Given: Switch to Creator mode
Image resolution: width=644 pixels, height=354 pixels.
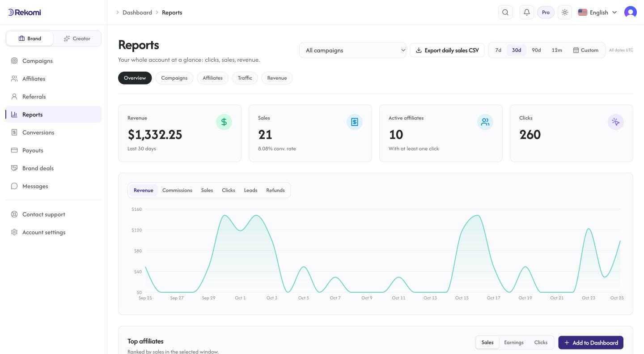Looking at the screenshot, I should pos(77,38).
